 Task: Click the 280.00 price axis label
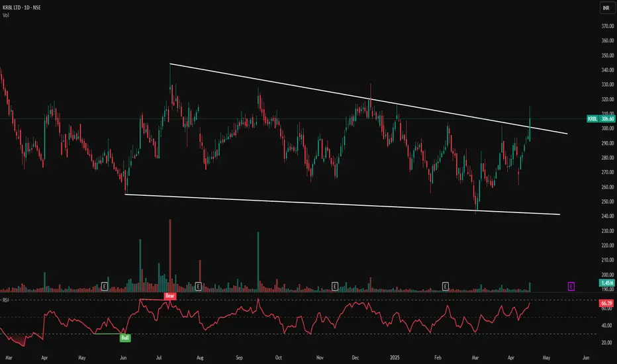point(608,158)
